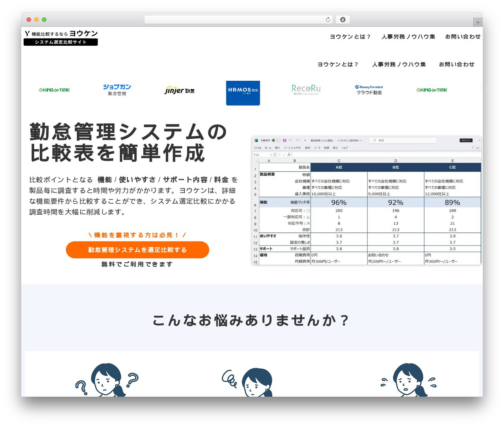The image size is (504, 427).
Task: Open 人事労務ノウハウ集 in second nav row
Action: point(399,64)
